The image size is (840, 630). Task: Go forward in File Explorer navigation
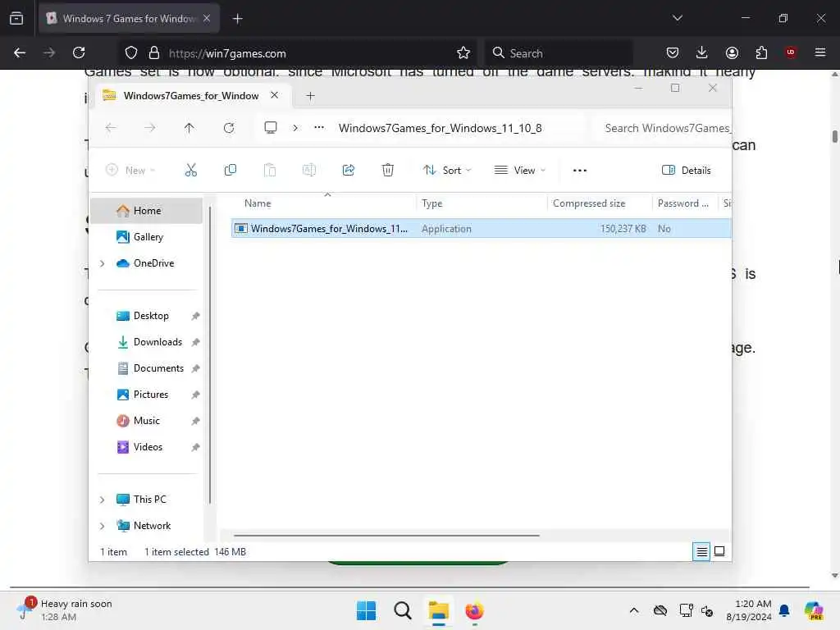click(x=150, y=128)
